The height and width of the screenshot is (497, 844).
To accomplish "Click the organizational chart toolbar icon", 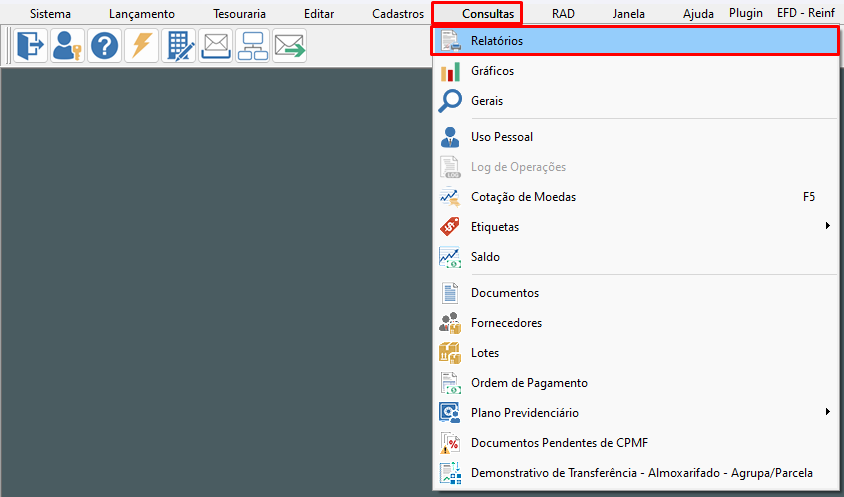I will click(x=253, y=46).
